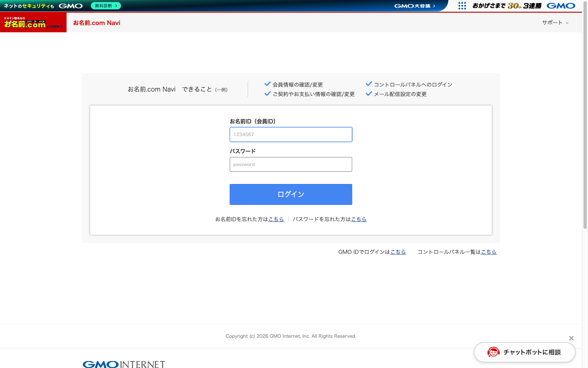The width and height of the screenshot is (588, 368).
Task: Open こちら link for GMO ID login
Action: [398, 252]
